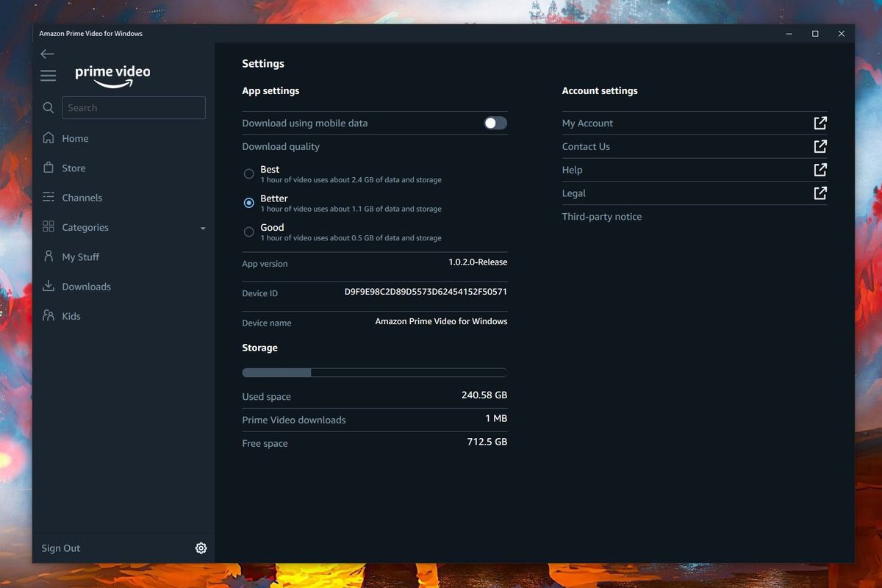Click Free space value 712.5 GB

click(487, 442)
